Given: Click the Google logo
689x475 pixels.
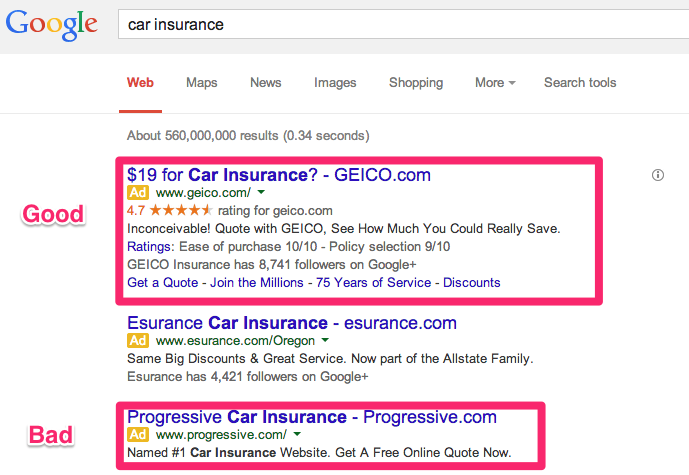Looking at the screenshot, I should coord(51,25).
